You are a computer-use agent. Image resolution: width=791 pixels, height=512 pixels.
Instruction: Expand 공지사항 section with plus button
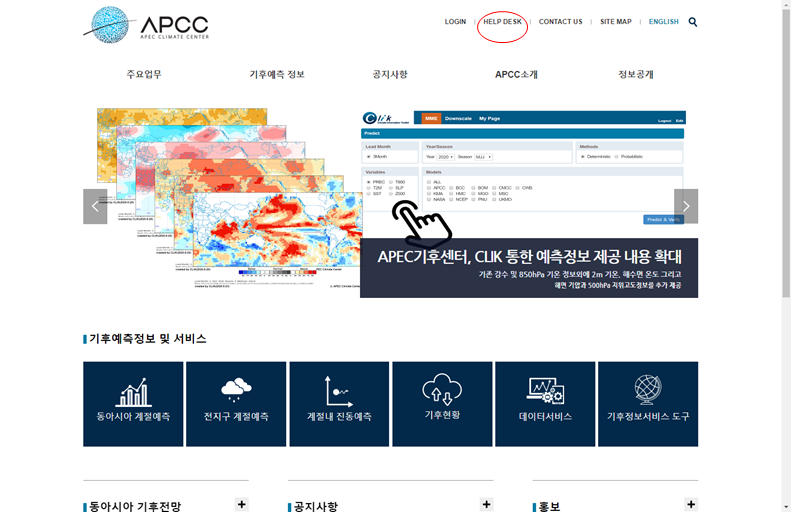pyautogui.click(x=486, y=505)
